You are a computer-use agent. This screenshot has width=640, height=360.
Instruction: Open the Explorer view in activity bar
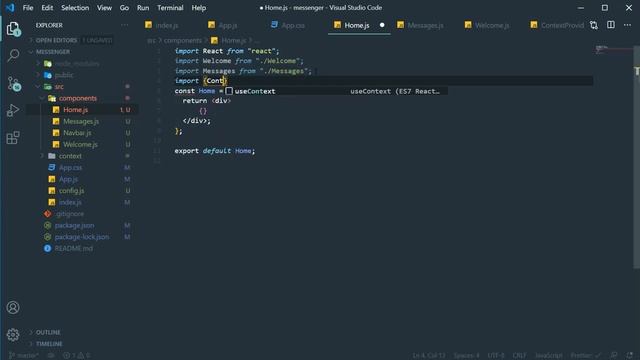13,29
